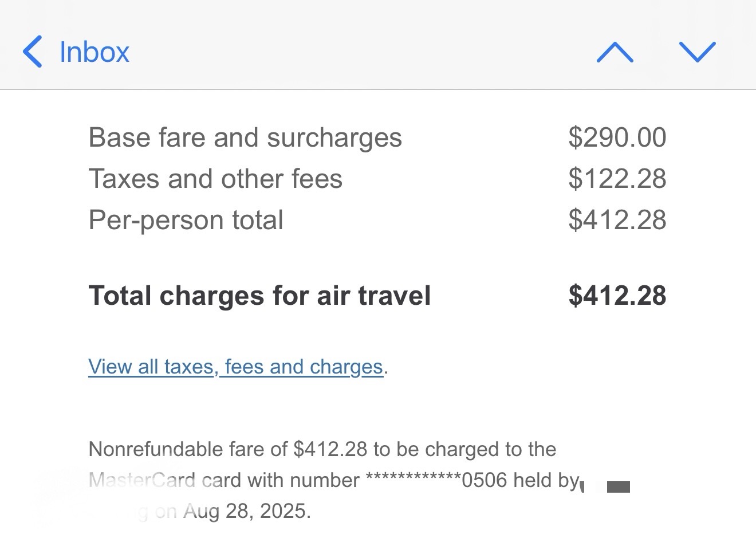This screenshot has height=558, width=756.
Task: Click the Per-person total label
Action: 186,221
